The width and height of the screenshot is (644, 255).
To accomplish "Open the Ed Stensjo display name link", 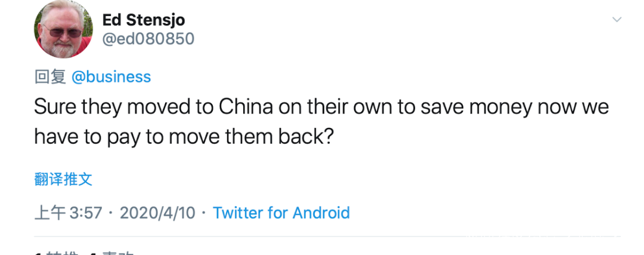I will click(x=144, y=19).
